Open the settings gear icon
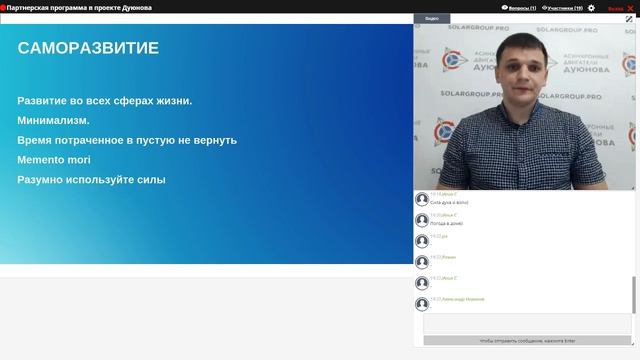 click(x=591, y=8)
